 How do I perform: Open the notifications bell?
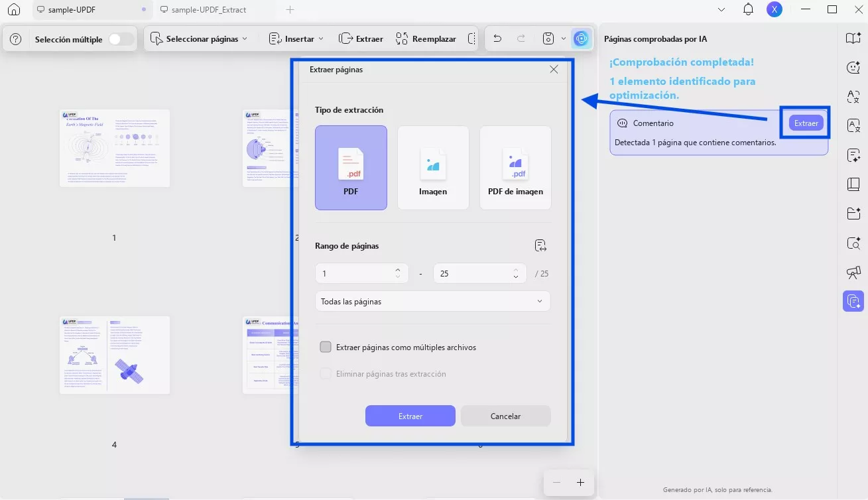[749, 9]
